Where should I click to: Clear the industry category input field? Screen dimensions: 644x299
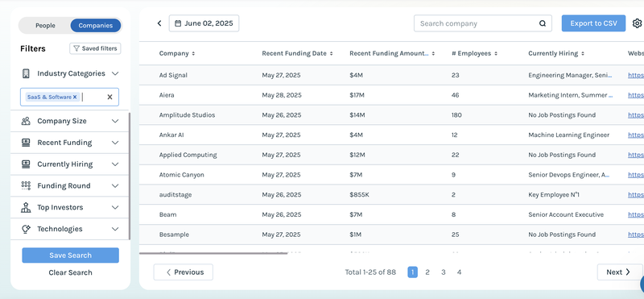[x=109, y=97]
